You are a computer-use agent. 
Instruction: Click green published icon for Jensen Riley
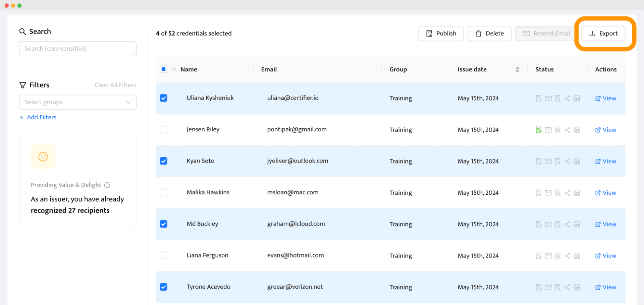[x=539, y=130]
